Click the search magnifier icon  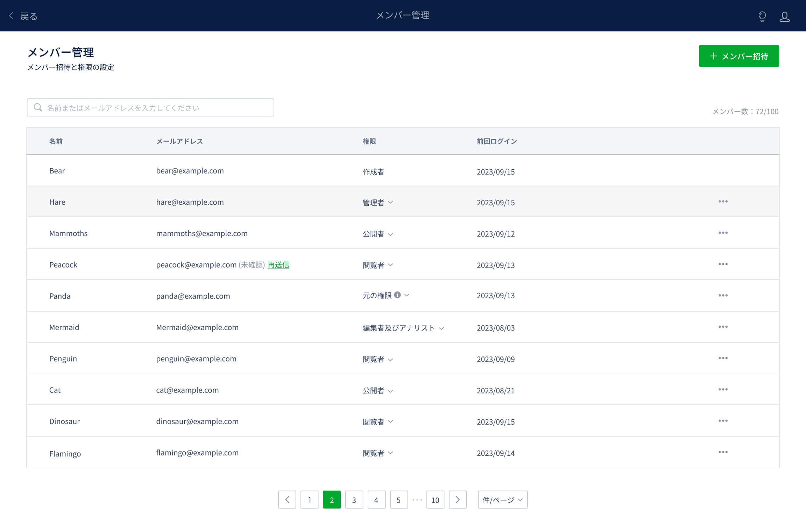point(38,107)
